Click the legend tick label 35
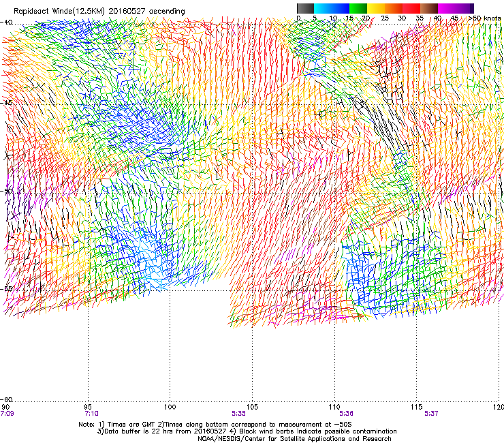Screen dimensions: 504x443 420,18
